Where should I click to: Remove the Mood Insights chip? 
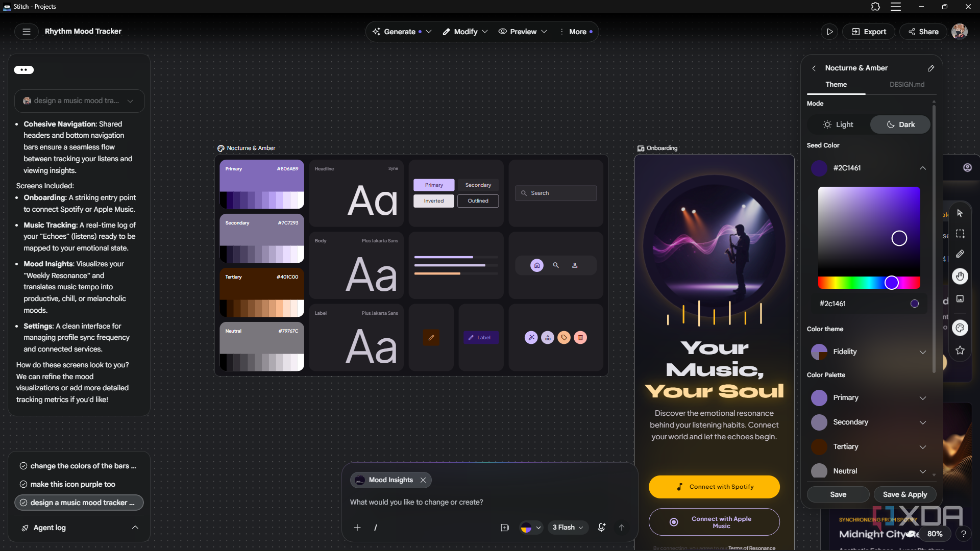(x=423, y=480)
